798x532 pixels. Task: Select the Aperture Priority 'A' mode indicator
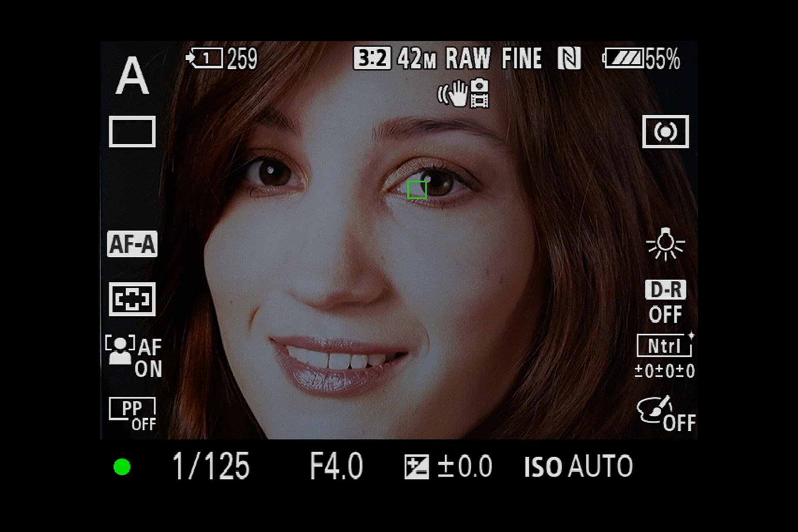[132, 75]
